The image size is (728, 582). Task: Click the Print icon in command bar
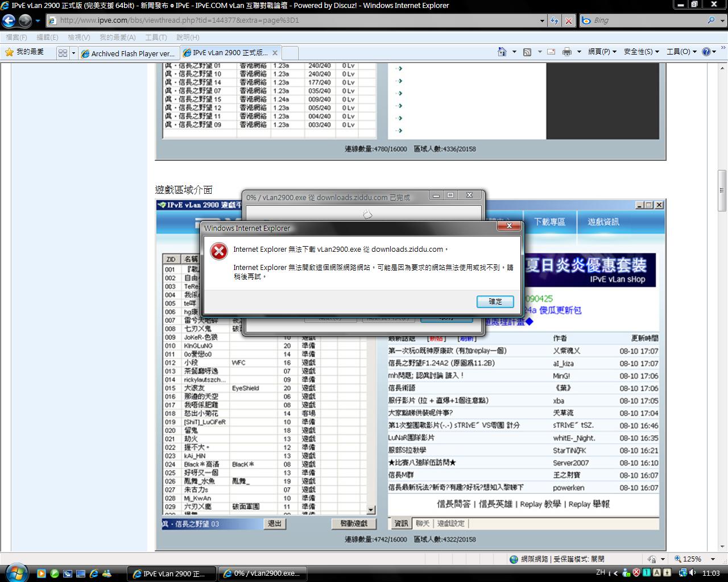(x=566, y=52)
